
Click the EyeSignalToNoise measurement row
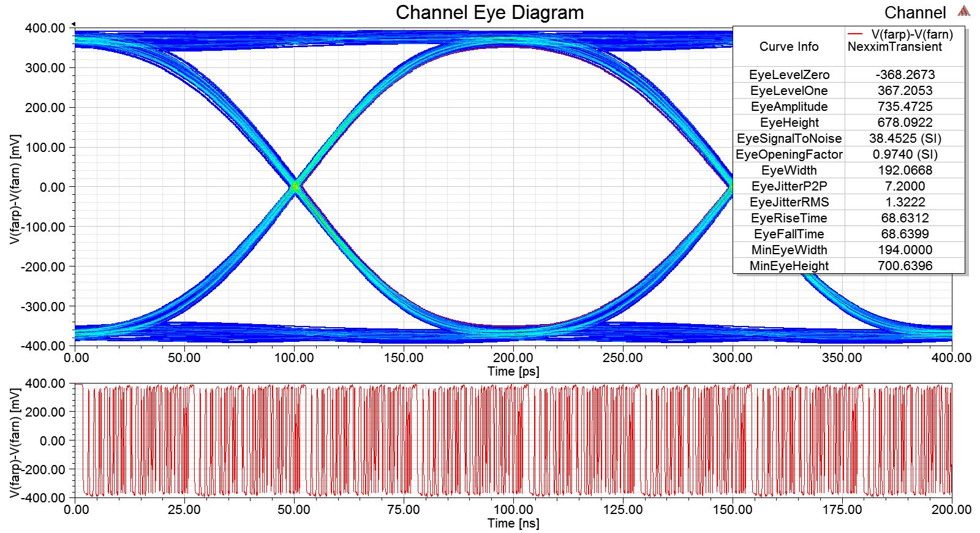(789, 138)
